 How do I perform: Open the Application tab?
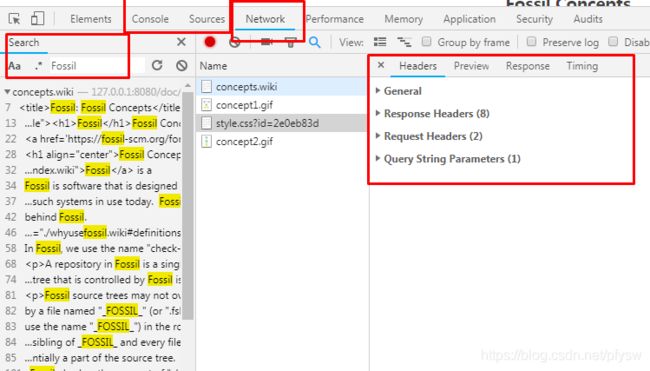tap(469, 19)
